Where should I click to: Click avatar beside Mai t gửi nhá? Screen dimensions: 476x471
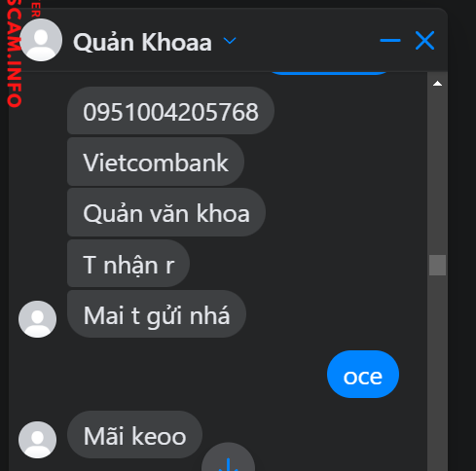(x=37, y=319)
